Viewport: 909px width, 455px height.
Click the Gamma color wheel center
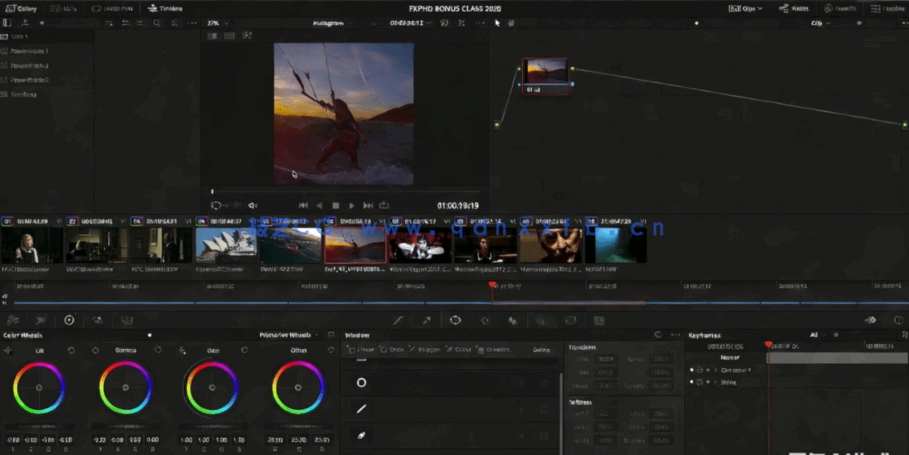pyautogui.click(x=125, y=387)
